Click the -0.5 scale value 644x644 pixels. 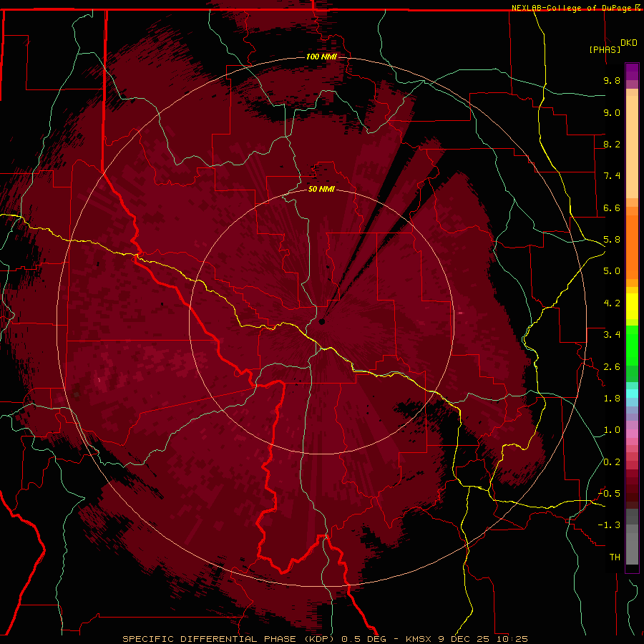pos(609,494)
